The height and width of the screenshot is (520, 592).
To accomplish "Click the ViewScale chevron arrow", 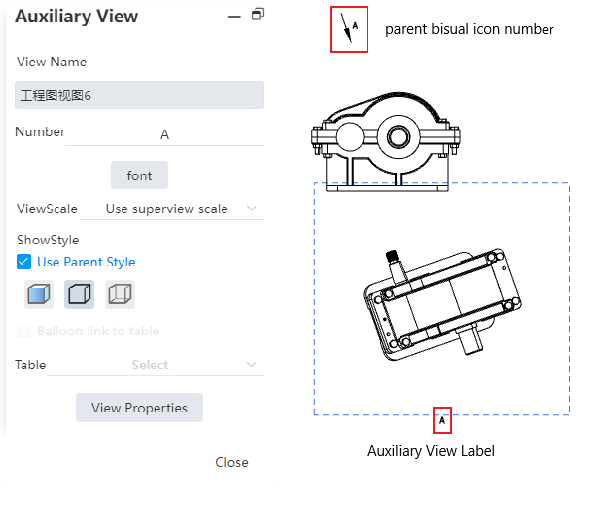I will coord(251,208).
